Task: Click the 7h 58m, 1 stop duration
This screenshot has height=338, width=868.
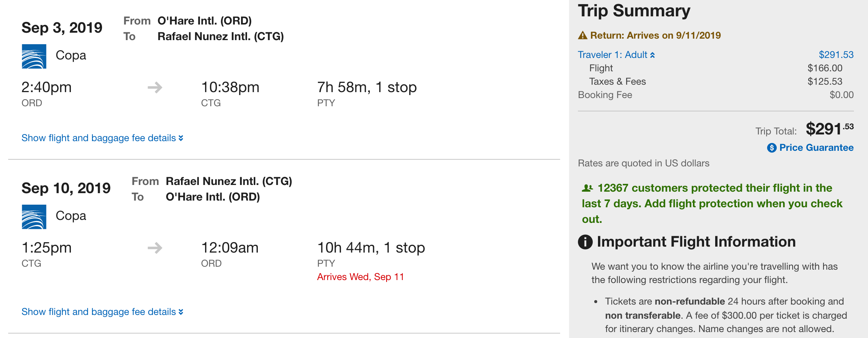Action: pos(367,87)
